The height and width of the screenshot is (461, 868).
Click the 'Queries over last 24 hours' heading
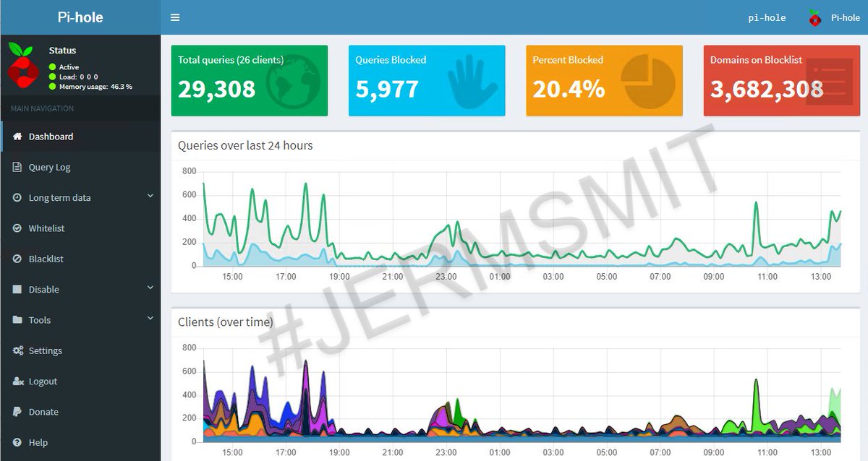(245, 145)
